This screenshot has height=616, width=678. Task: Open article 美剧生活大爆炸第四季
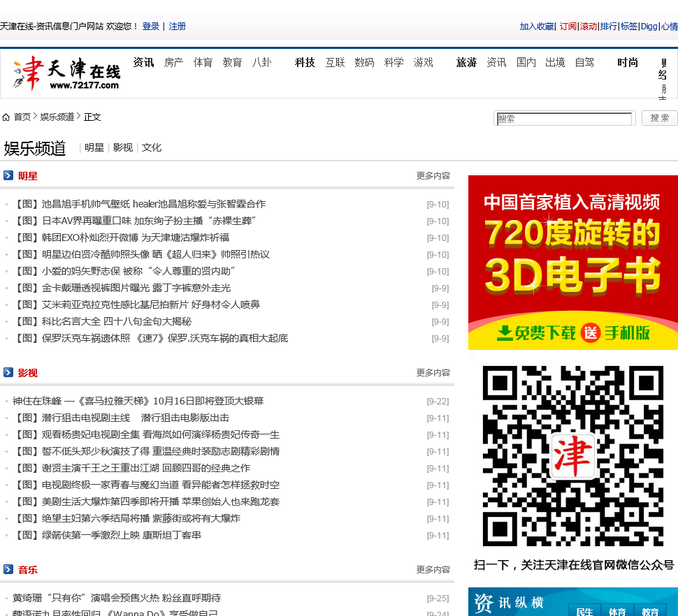pos(145,502)
